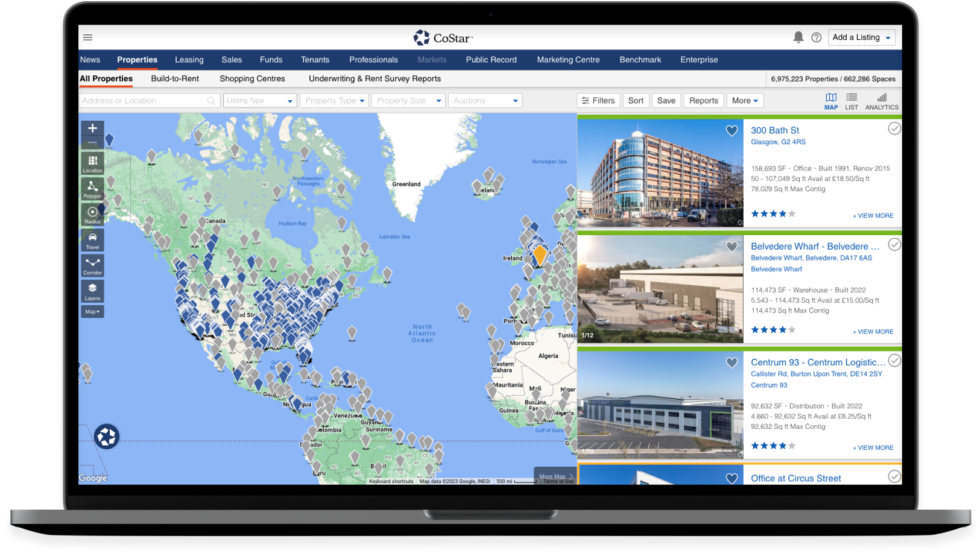The width and height of the screenshot is (980, 553).
Task: Expand More Map options
Action: (555, 476)
